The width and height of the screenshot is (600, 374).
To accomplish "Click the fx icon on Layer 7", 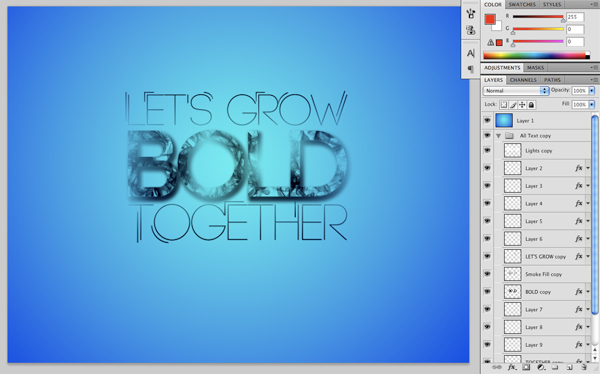I will 579,309.
